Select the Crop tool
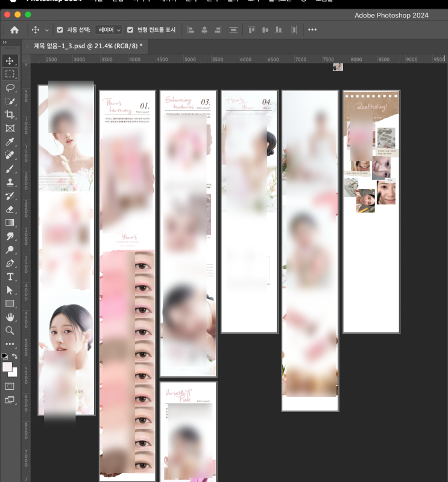 pyautogui.click(x=10, y=115)
